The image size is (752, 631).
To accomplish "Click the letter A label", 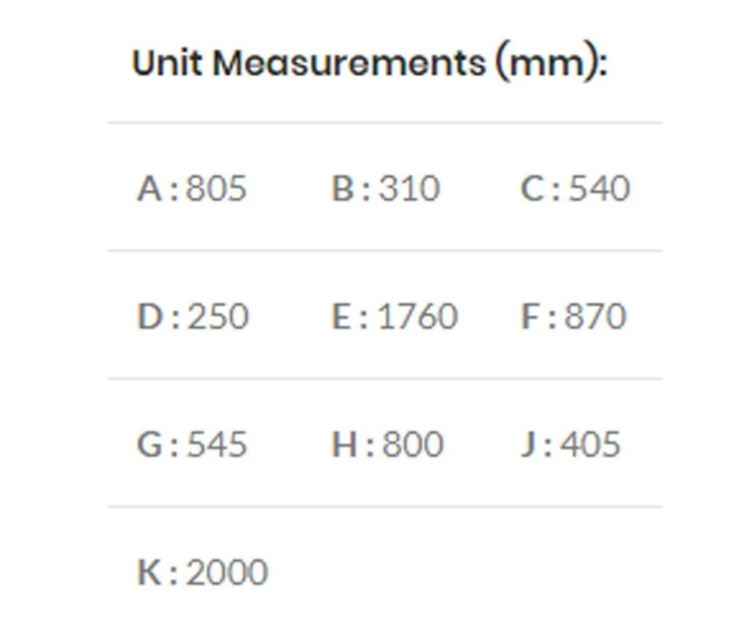I will 149,188.
